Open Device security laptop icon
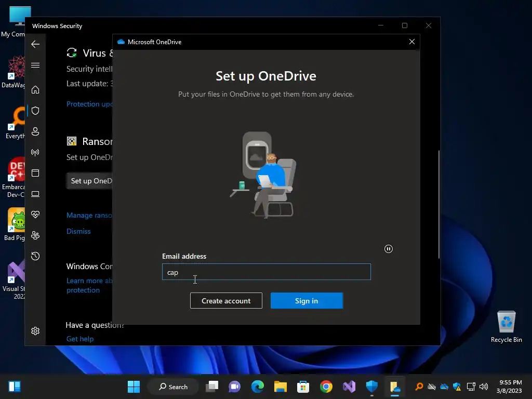The image size is (532, 399). [35, 194]
